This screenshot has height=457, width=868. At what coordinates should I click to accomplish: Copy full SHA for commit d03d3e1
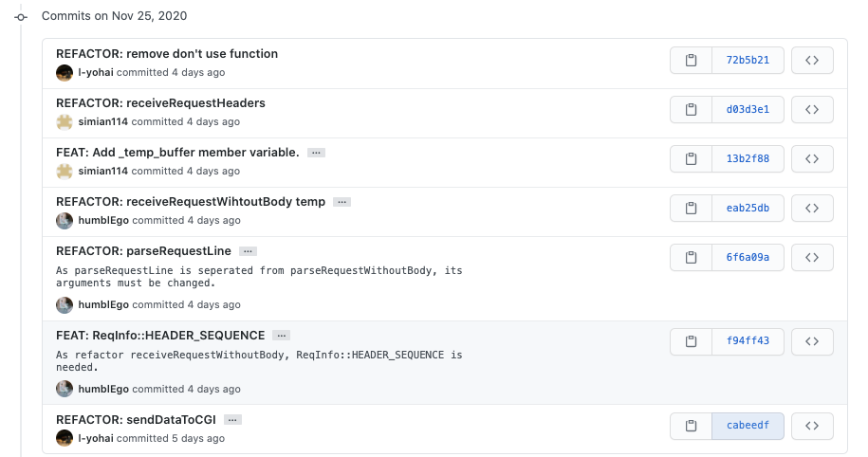tap(691, 110)
